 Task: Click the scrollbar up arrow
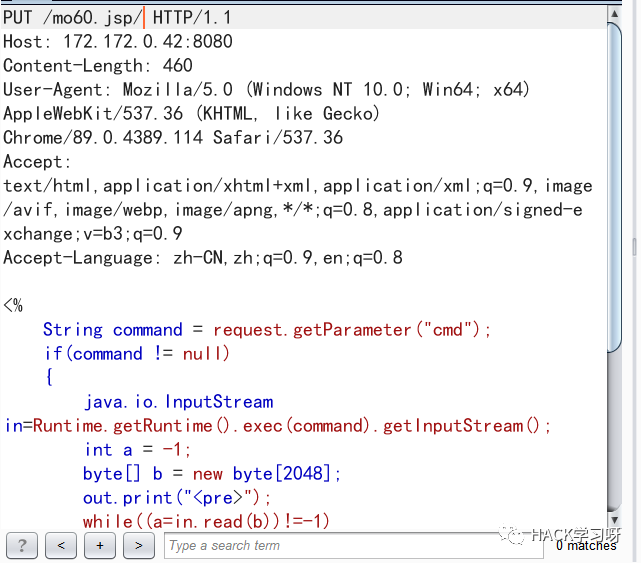click(x=614, y=14)
